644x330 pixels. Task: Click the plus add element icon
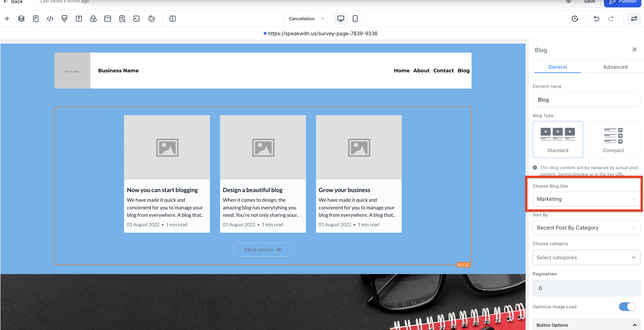coord(7,19)
